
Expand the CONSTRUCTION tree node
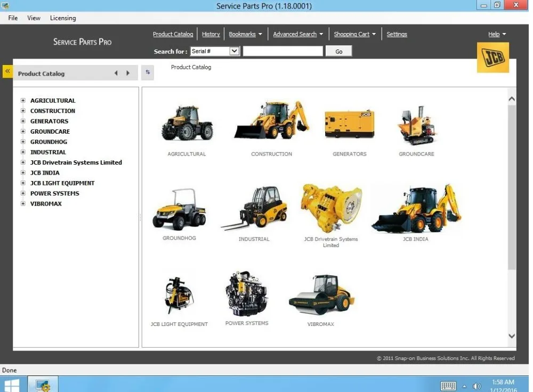[x=23, y=111]
